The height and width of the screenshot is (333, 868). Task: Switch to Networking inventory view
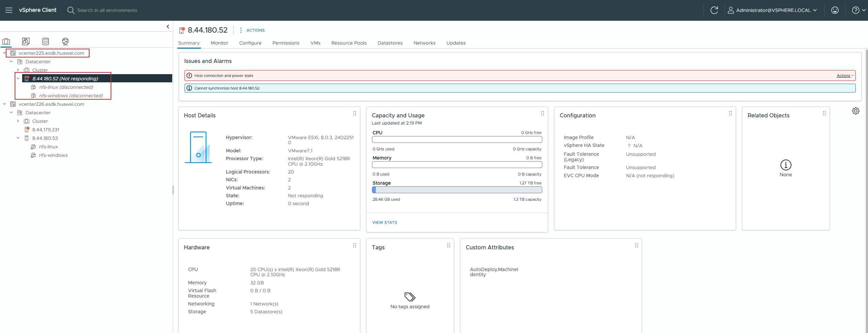65,41
